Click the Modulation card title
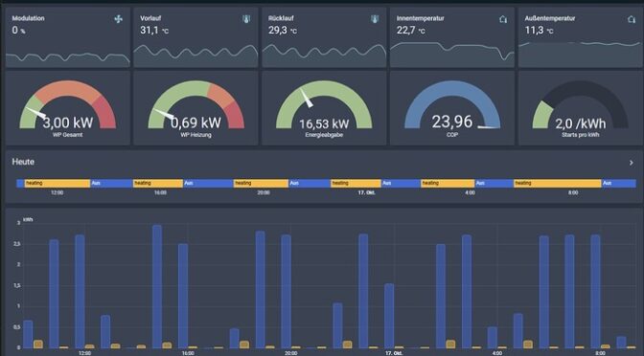Screen dimensions: 644x356 click(x=29, y=18)
